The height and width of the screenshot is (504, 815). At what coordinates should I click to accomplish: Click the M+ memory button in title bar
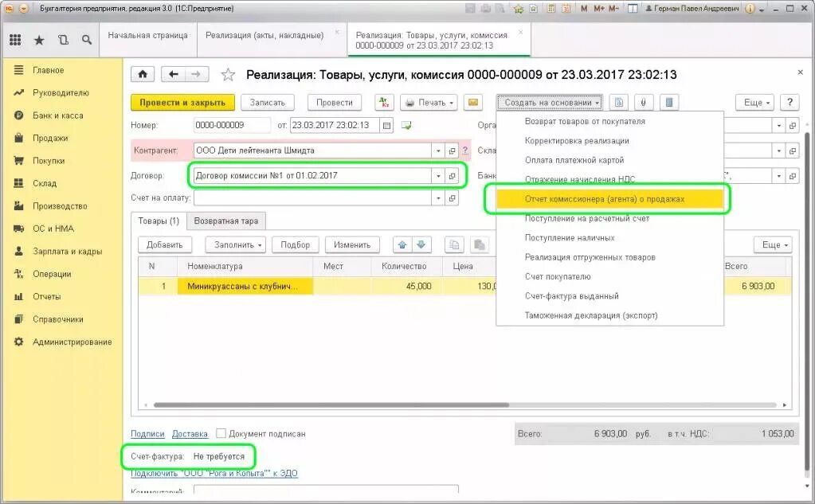pos(599,9)
